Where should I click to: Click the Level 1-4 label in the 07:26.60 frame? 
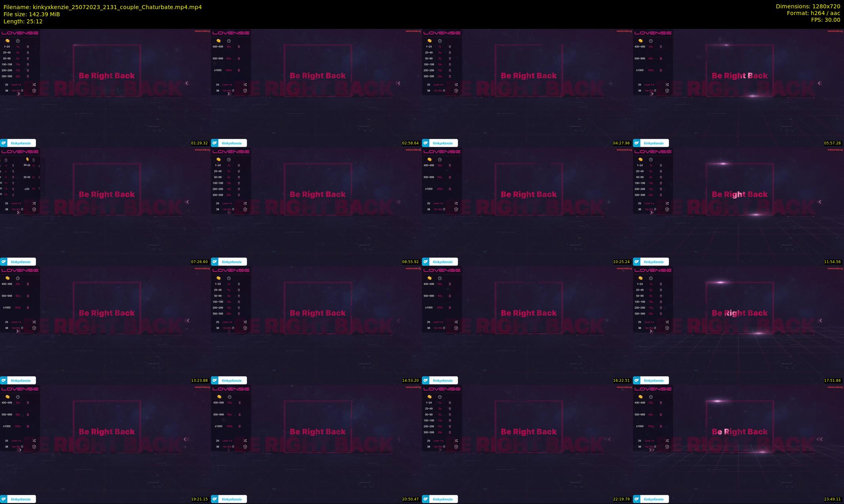click(x=16, y=203)
